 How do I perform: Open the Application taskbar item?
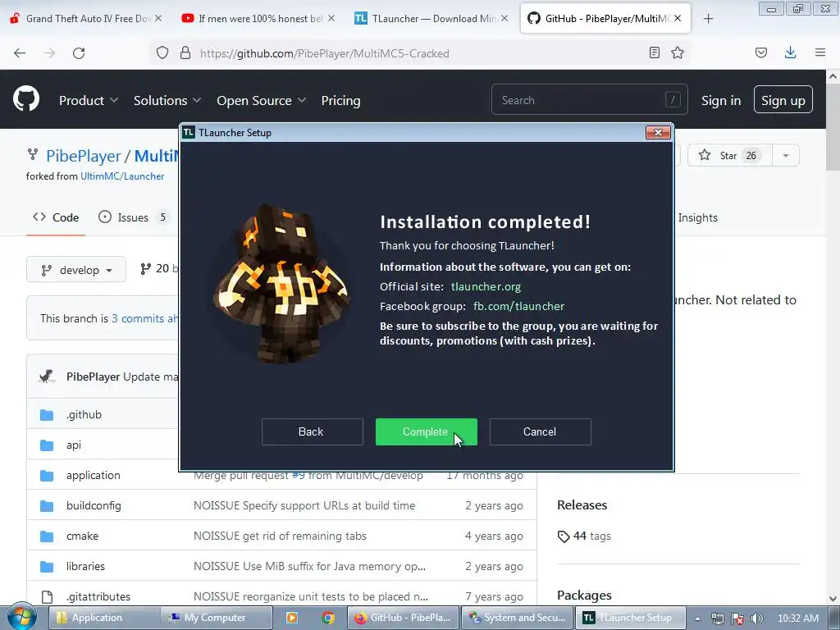pyautogui.click(x=104, y=618)
